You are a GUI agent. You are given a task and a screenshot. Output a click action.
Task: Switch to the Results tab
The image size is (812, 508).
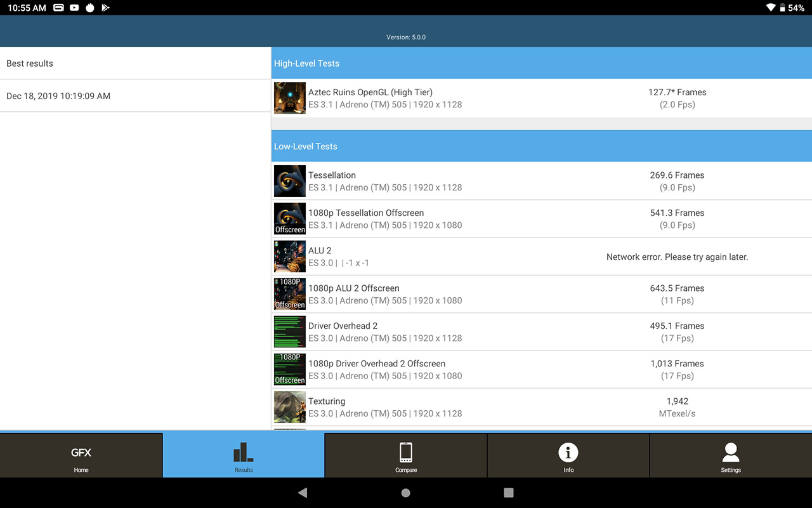pos(244,455)
